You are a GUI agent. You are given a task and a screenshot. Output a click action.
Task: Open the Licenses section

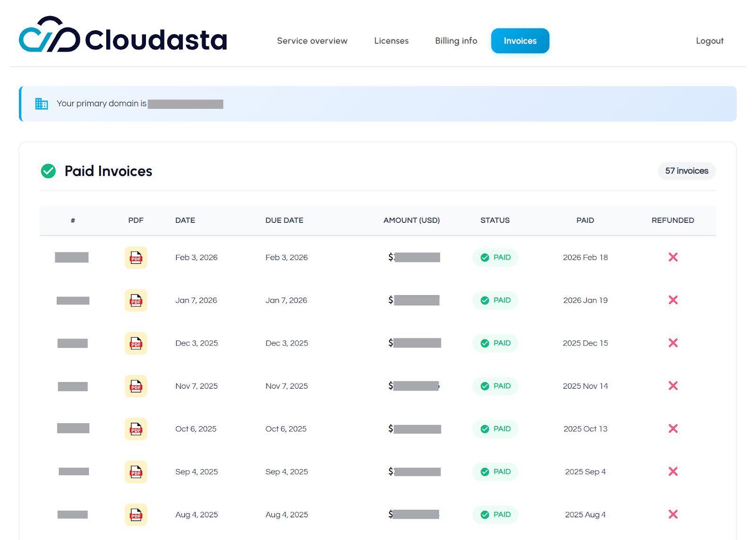(x=391, y=41)
